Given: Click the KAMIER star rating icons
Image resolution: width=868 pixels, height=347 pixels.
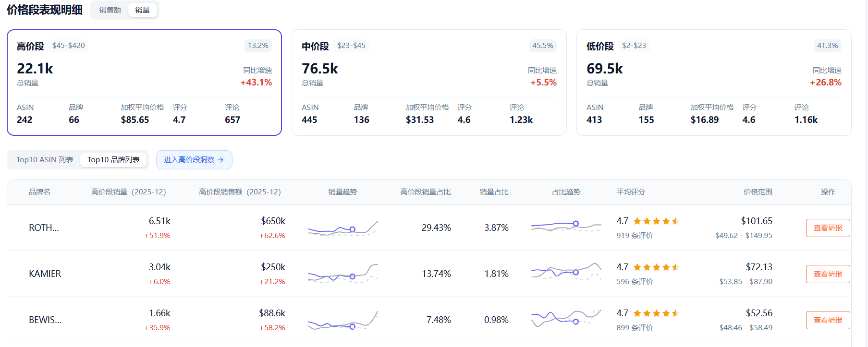Looking at the screenshot, I should click(656, 267).
